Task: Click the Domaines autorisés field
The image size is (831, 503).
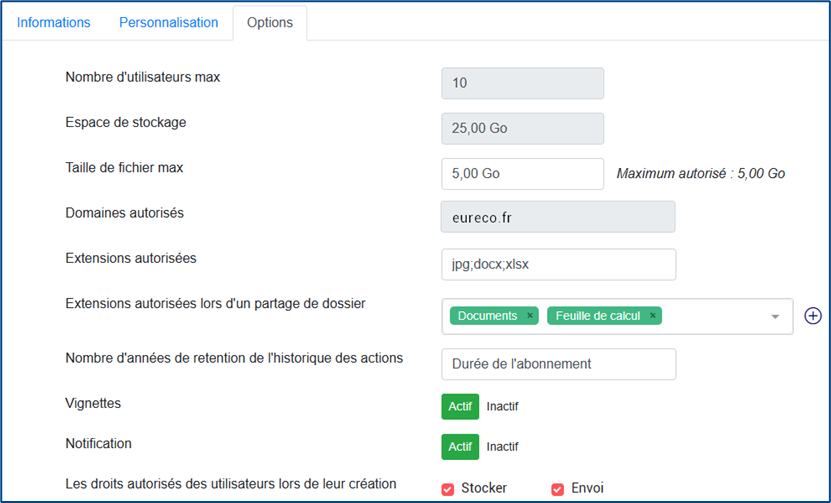Action: pos(558,217)
